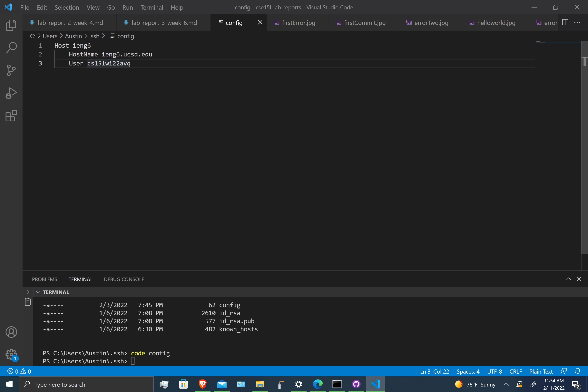588x392 pixels.
Task: Open GitHub Desktop from the taskbar
Action: coord(356,384)
